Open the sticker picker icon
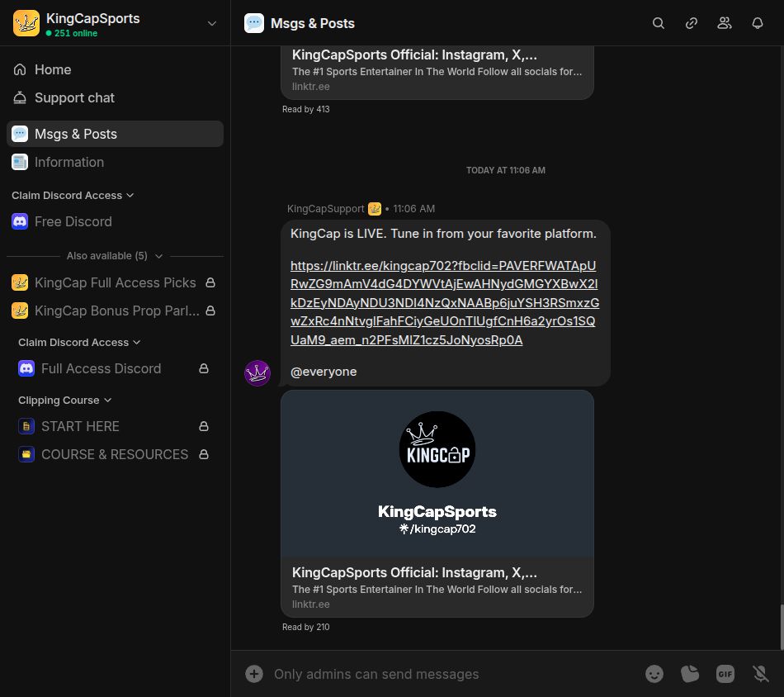Viewport: 784px width, 697px height. (690, 674)
